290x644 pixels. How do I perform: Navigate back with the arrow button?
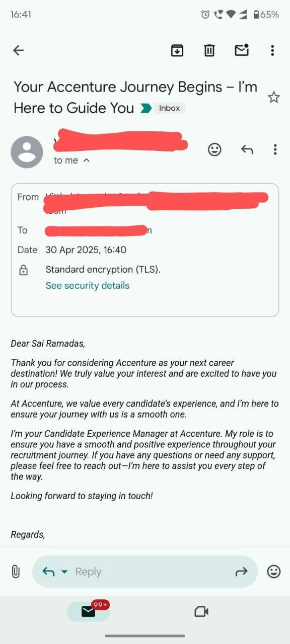(18, 50)
